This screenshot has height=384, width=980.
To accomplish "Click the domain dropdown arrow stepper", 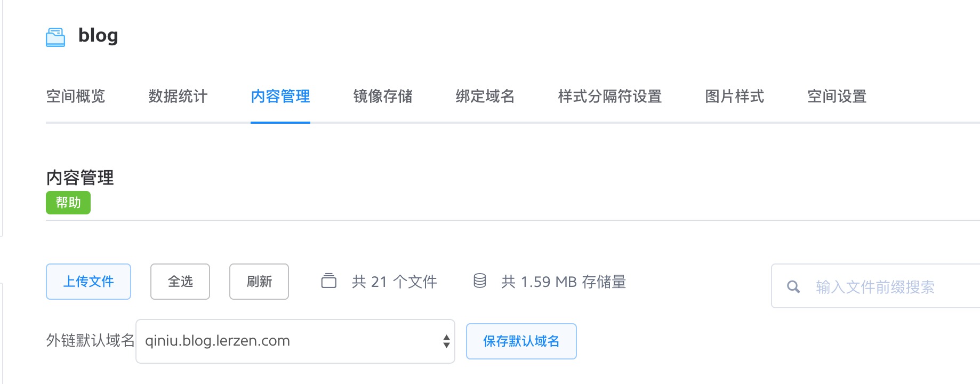I will tap(446, 341).
